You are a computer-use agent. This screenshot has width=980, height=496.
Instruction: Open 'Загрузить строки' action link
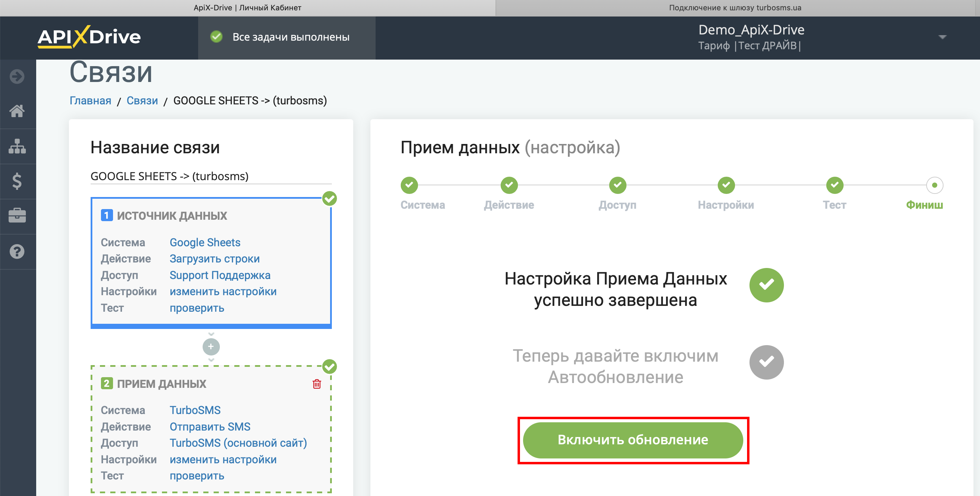point(215,259)
